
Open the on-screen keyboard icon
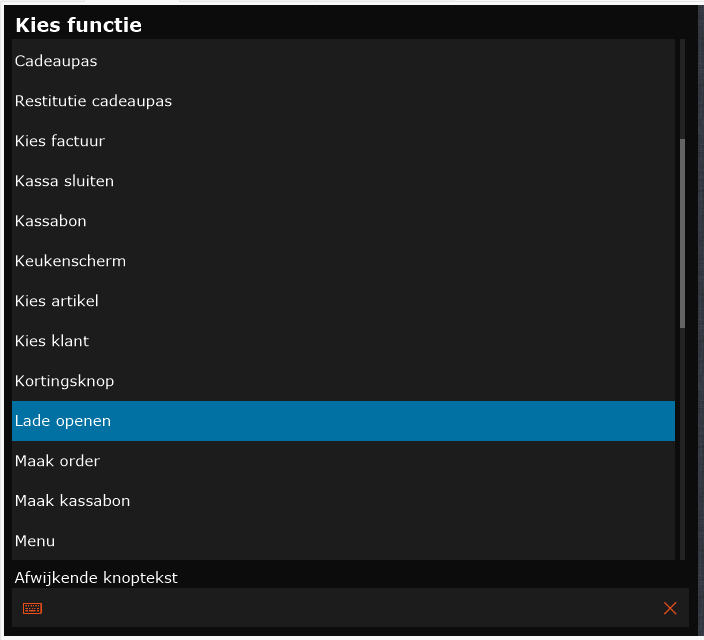click(32, 608)
